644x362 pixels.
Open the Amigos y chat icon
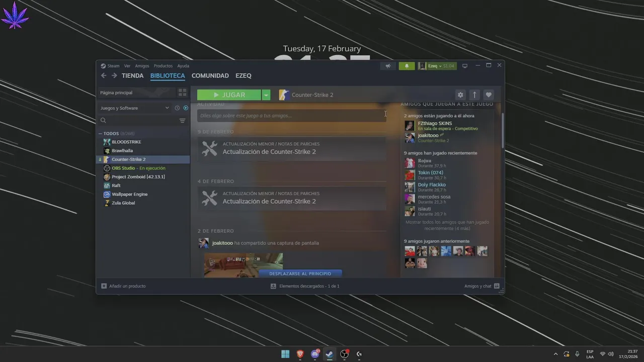tap(497, 286)
